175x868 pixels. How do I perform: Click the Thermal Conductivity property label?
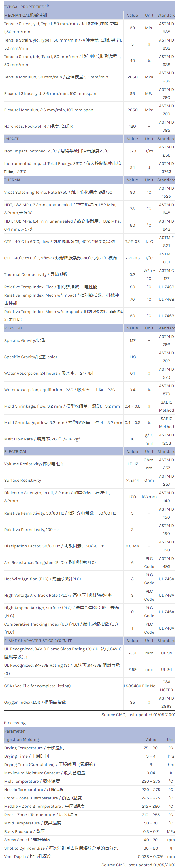(36, 275)
